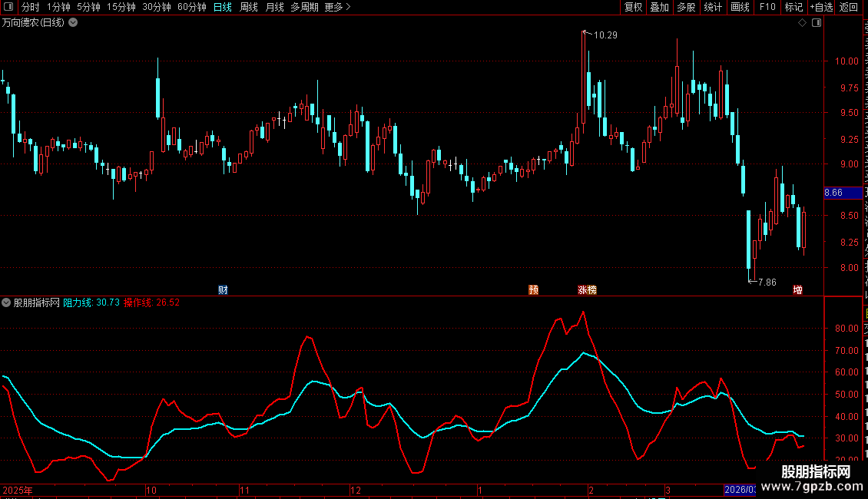Expand 更多 periods menu

click(337, 7)
